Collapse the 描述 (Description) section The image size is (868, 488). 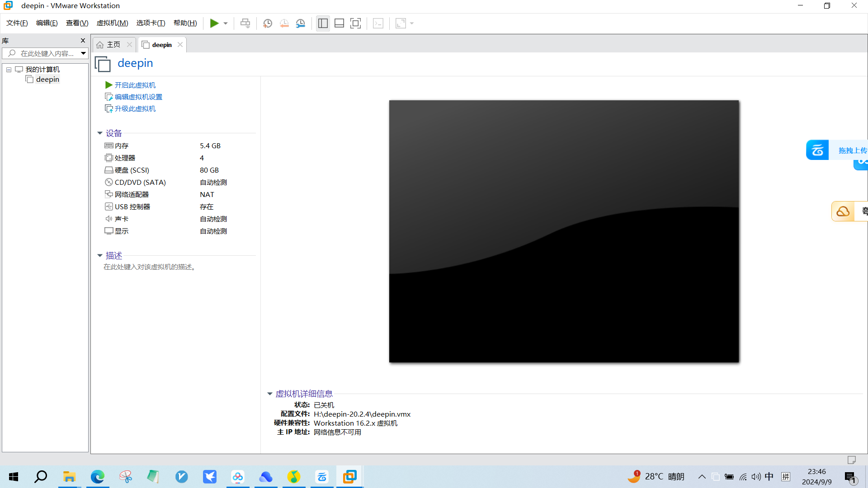[99, 255]
